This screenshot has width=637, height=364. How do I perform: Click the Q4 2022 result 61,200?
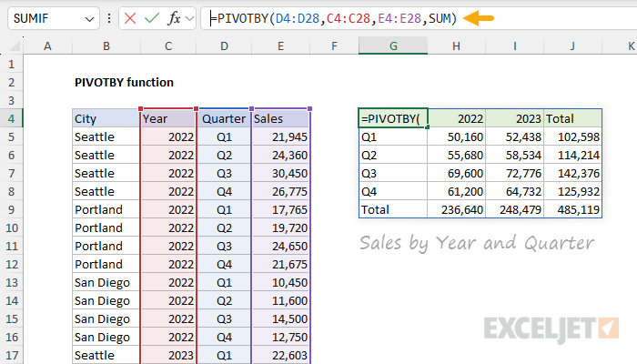[457, 191]
